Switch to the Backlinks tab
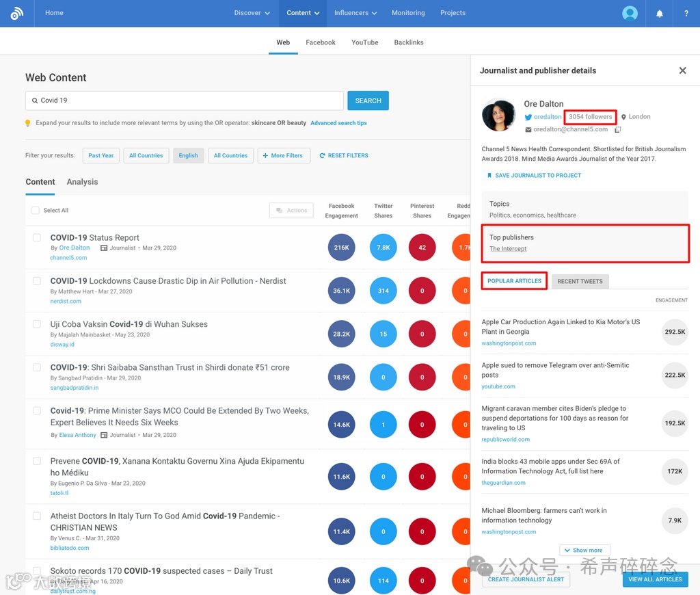Screen dimensions: 700x595 [x=409, y=42]
